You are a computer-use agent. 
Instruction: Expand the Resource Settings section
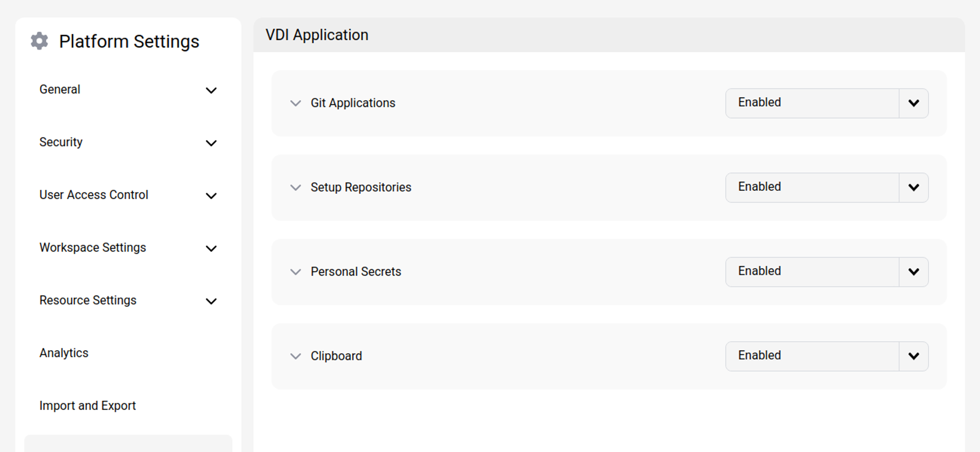pyautogui.click(x=212, y=301)
